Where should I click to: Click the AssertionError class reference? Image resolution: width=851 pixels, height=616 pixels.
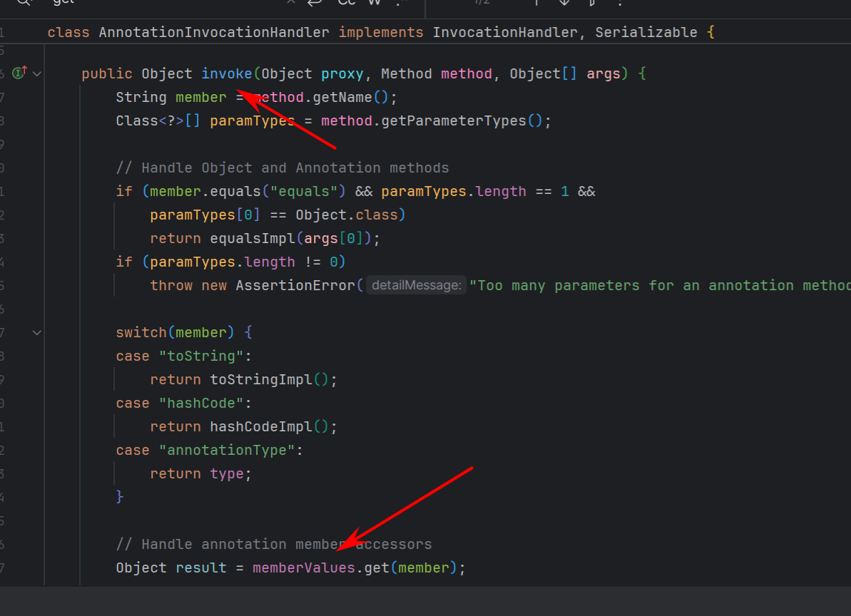295,286
